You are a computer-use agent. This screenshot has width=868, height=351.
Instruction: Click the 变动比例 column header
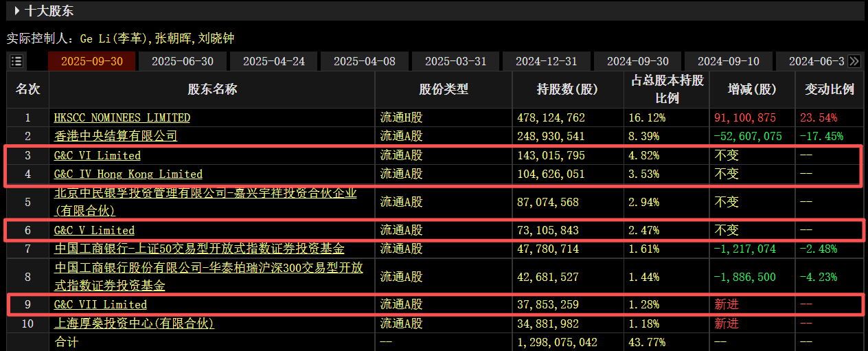tap(830, 89)
